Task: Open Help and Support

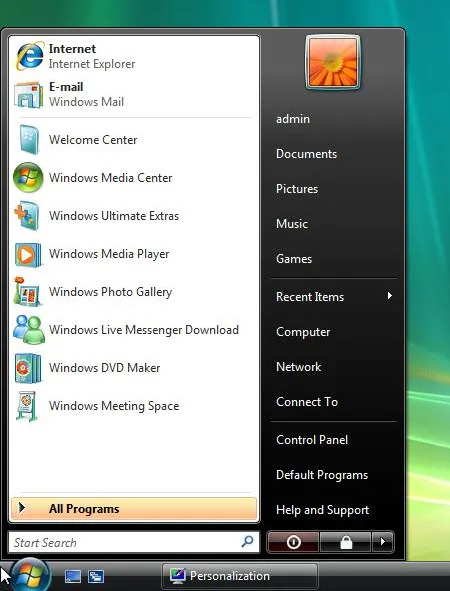Action: pyautogui.click(x=322, y=510)
